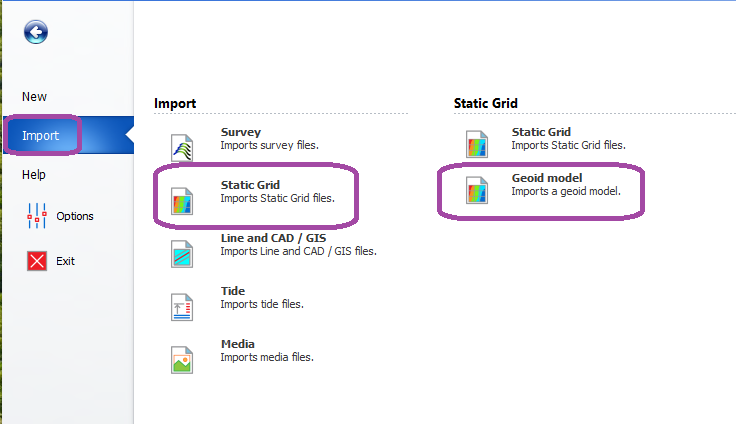
Task: Choose "Imports a geoid model." entry
Action: pyautogui.click(x=566, y=191)
